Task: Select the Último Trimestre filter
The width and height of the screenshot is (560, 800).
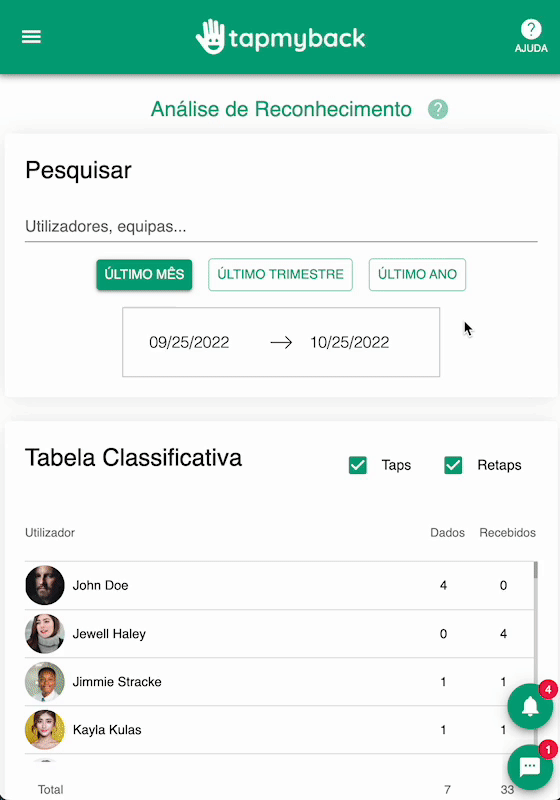Action: click(281, 274)
